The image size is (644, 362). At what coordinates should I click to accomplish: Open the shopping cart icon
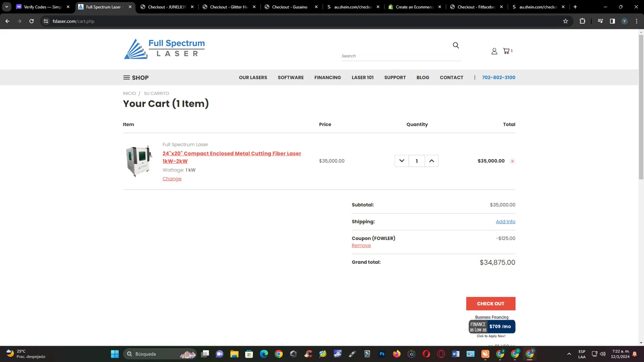pyautogui.click(x=507, y=51)
